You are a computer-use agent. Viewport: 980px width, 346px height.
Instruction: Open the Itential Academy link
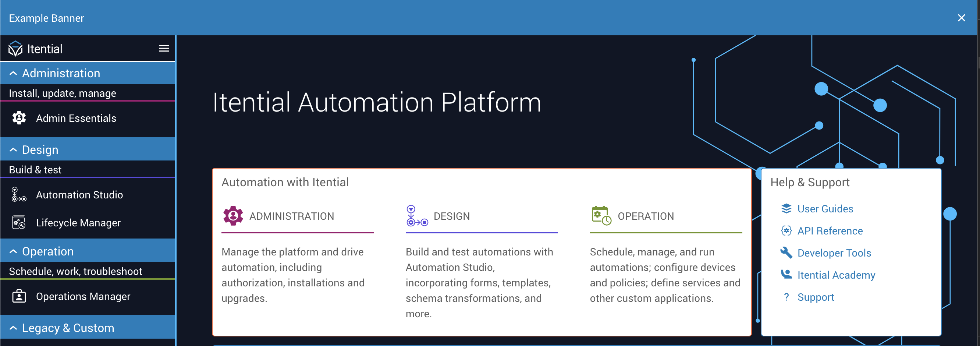(x=836, y=275)
